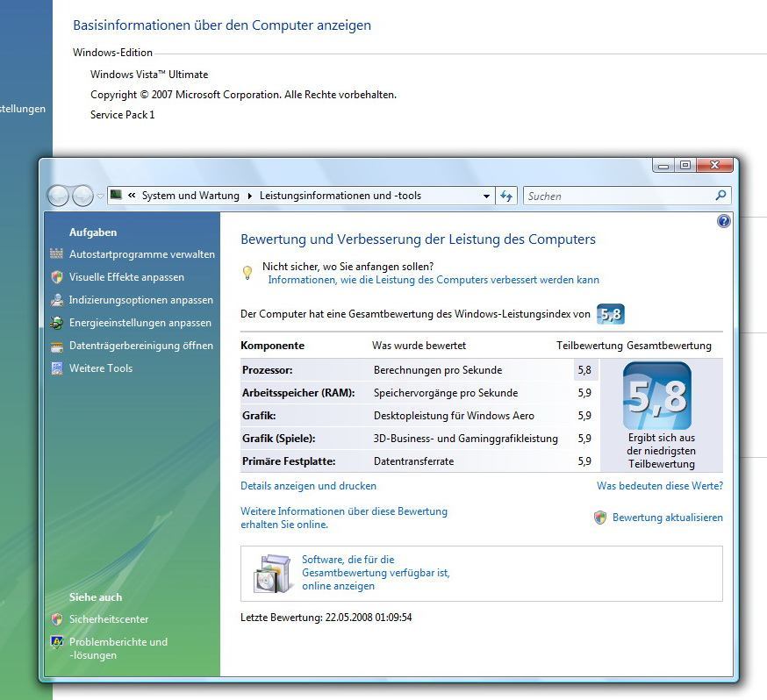Maximize the Leistungsinformationen window

pos(685,165)
